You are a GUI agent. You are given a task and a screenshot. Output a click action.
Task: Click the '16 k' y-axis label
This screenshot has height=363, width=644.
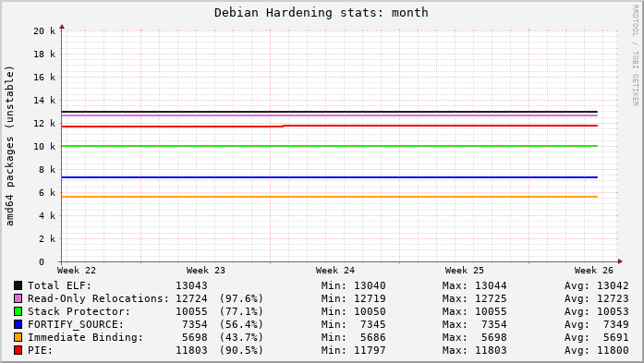44,78
